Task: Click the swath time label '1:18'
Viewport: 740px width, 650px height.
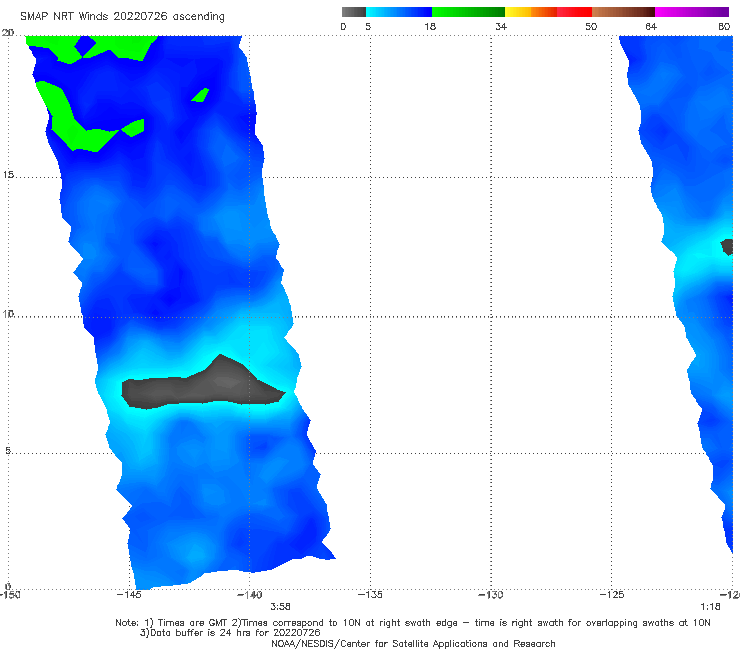Action: 710,607
